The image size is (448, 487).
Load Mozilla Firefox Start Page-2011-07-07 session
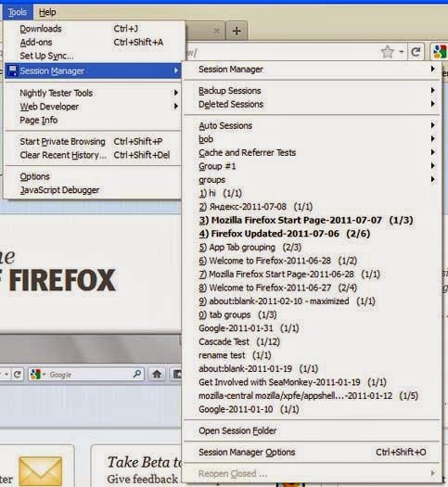312,220
